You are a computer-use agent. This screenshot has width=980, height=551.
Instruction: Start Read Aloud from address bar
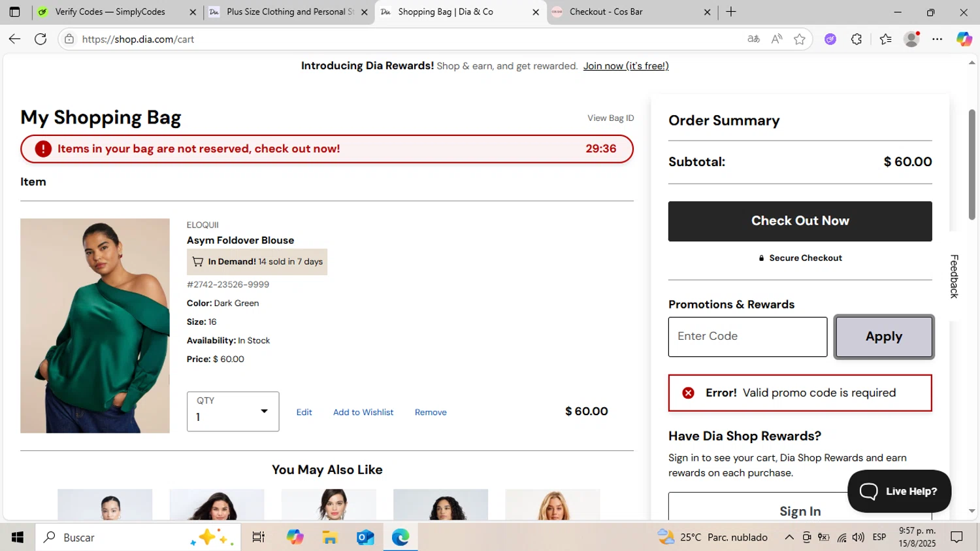(x=777, y=39)
